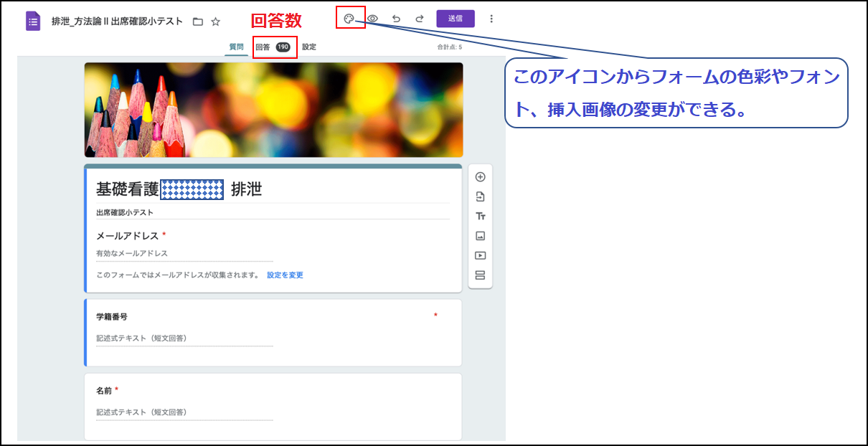Add an image from the side toolbar
This screenshot has height=446, width=868.
(x=481, y=235)
